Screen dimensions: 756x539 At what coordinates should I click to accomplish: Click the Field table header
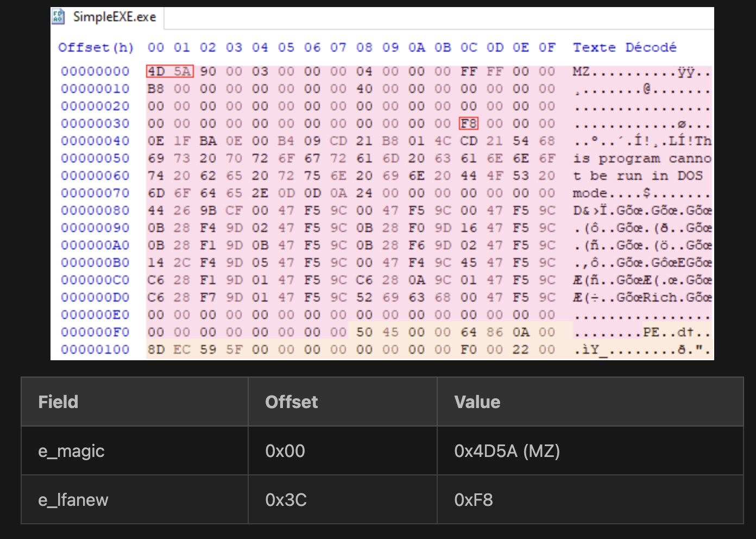(59, 402)
